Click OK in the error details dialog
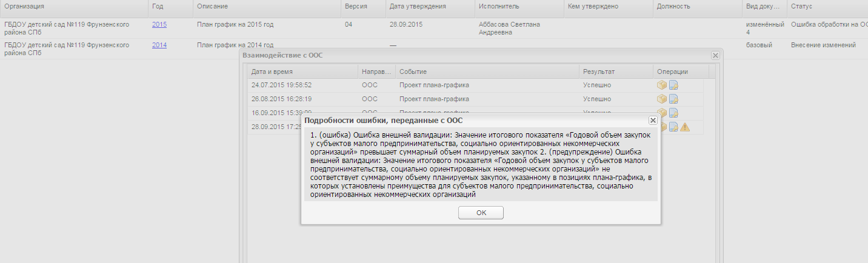This screenshot has height=263, width=868. click(481, 213)
